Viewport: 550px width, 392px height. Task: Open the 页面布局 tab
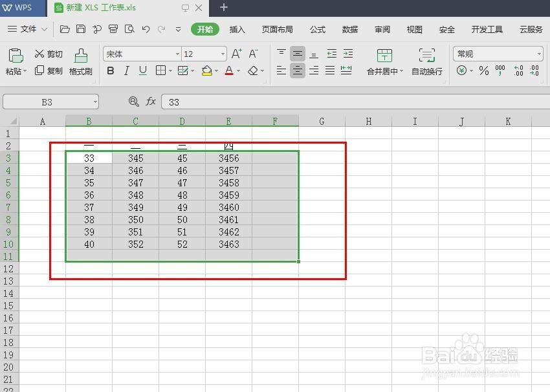[278, 30]
